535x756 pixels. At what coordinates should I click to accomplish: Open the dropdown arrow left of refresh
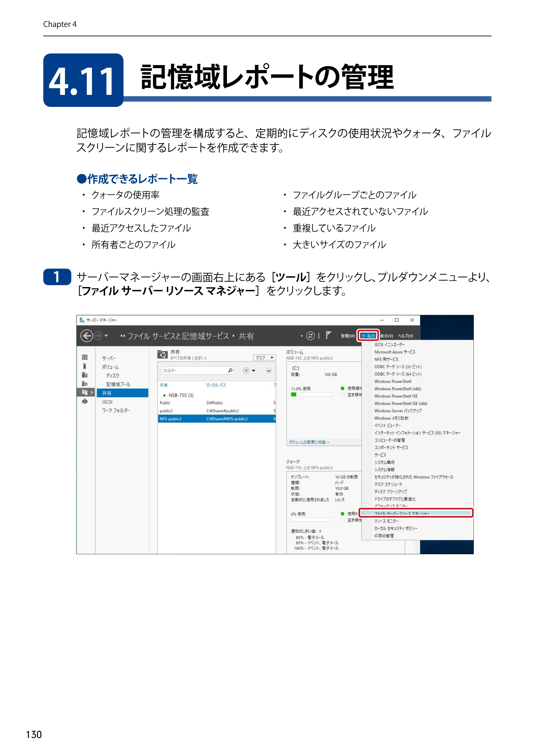point(301,336)
